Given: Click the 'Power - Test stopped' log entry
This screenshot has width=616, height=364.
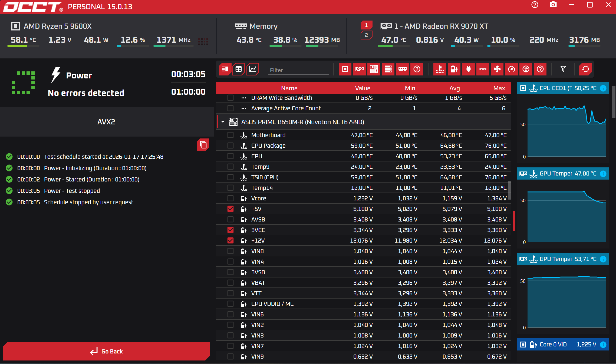Looking at the screenshot, I should [72, 191].
